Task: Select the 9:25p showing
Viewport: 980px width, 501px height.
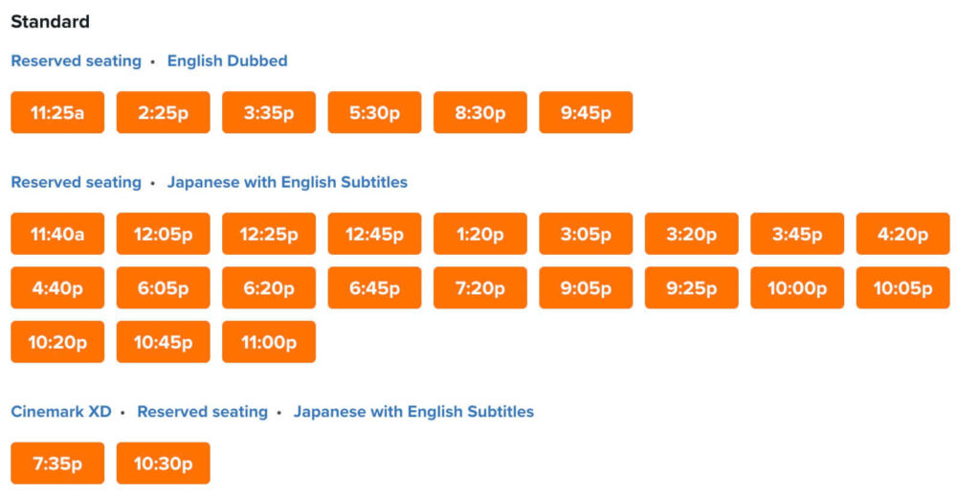Action: coord(691,288)
